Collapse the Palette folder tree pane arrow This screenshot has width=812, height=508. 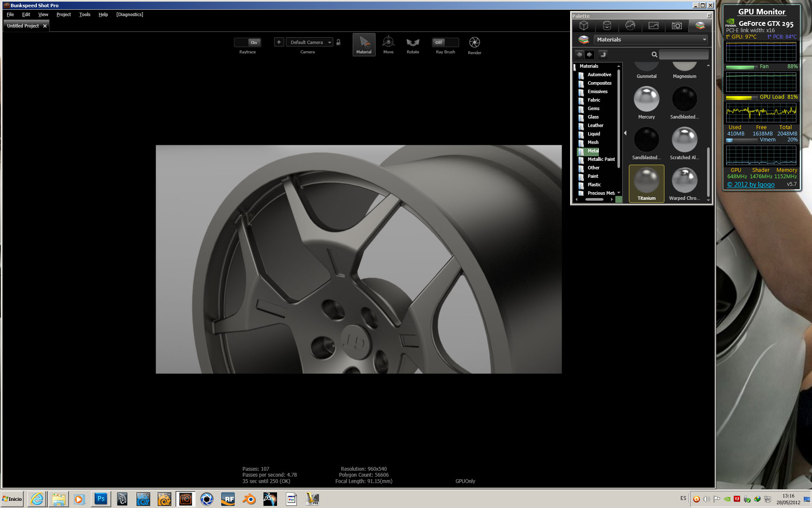[625, 133]
